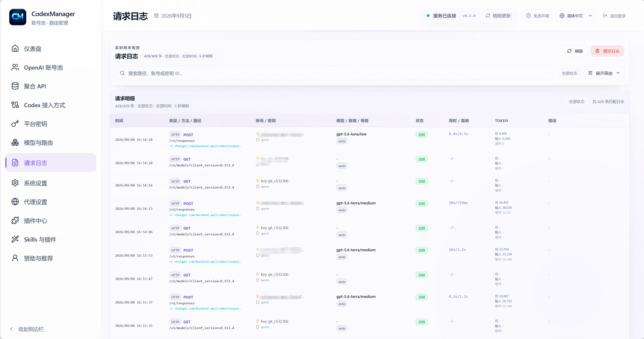Click the CodexManager CM logo

pos(18,17)
